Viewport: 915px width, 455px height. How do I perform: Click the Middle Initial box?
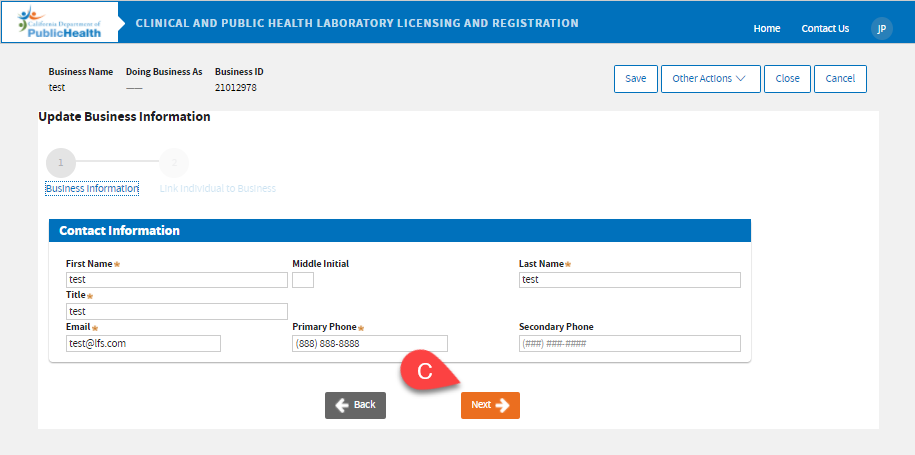[x=303, y=280]
